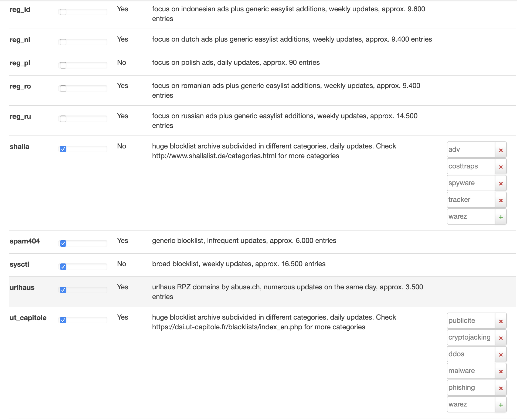Click the shalla warez category input field

coord(471,216)
